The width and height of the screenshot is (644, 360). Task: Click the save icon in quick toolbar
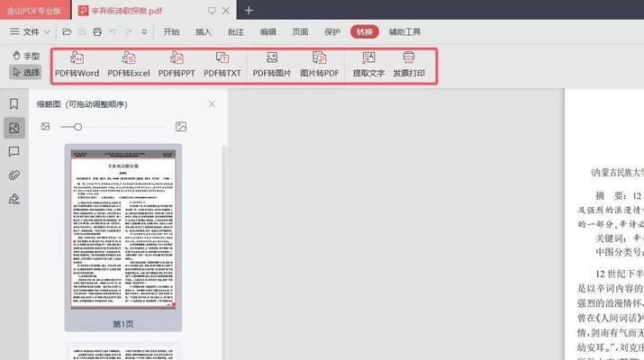82,31
